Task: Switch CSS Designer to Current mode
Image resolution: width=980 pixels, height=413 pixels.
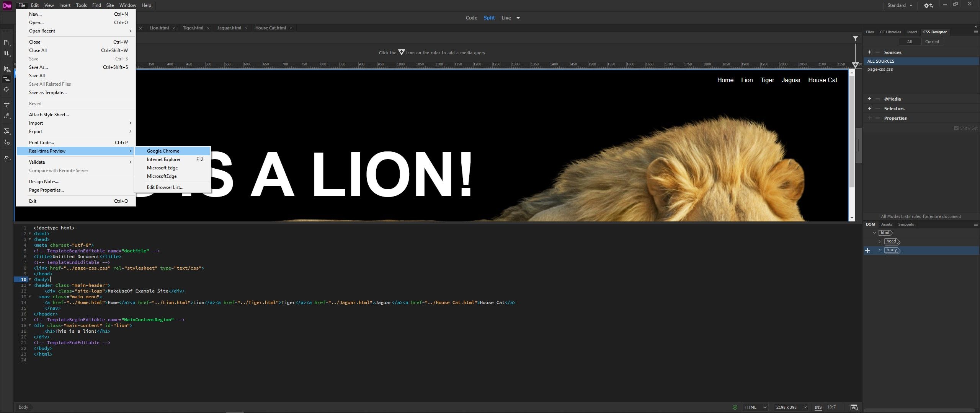Action: tap(933, 41)
